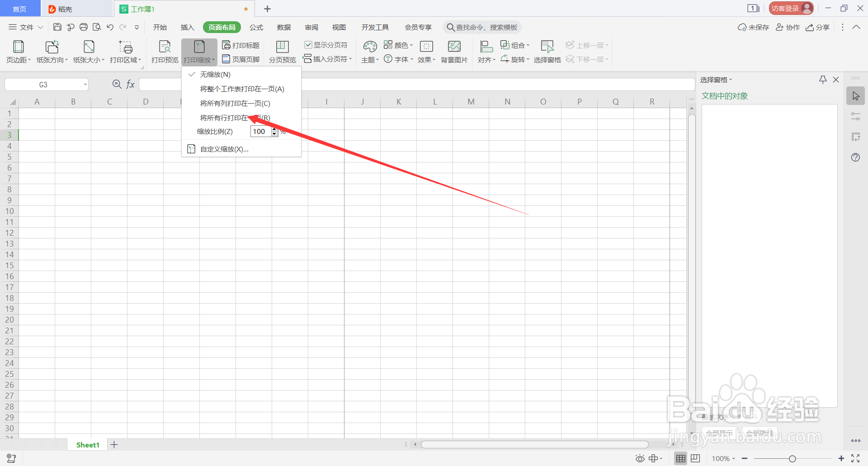Open the 页边距 margins tool
This screenshot has height=466, width=868.
19,52
